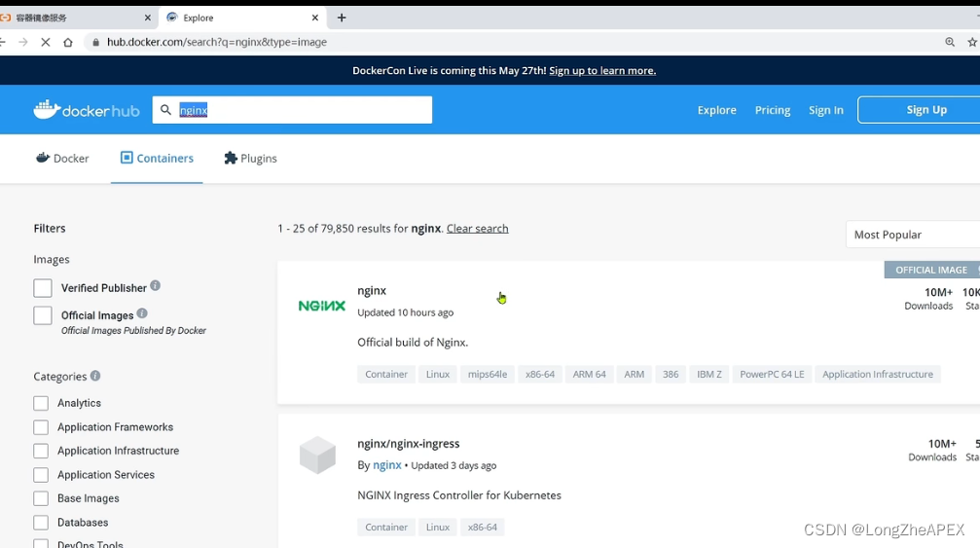Click the forward navigation arrow
The height and width of the screenshot is (548, 980).
23,42
